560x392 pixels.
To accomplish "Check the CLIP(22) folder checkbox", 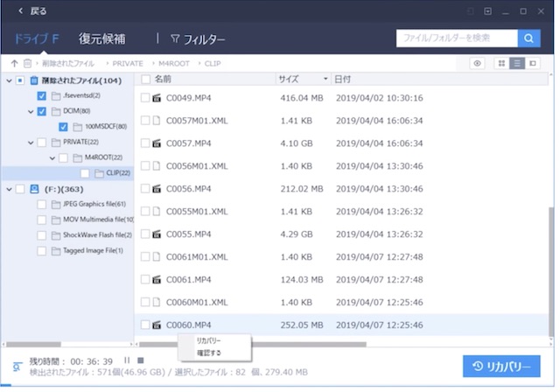I will pos(85,173).
